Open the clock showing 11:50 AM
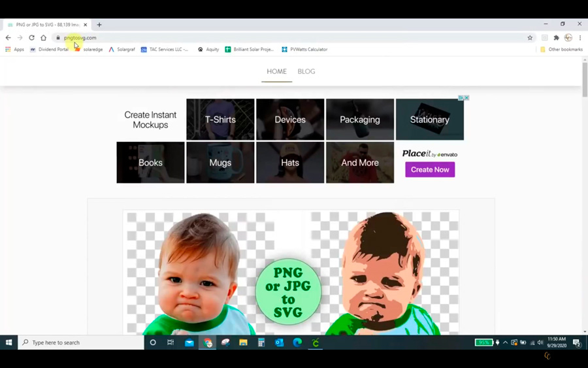Image resolution: width=588 pixels, height=368 pixels. [557, 343]
